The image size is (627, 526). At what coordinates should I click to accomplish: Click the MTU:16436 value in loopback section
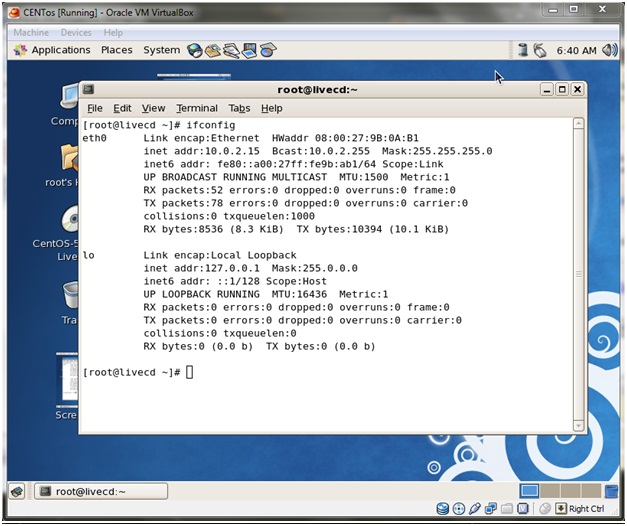[x=299, y=294]
